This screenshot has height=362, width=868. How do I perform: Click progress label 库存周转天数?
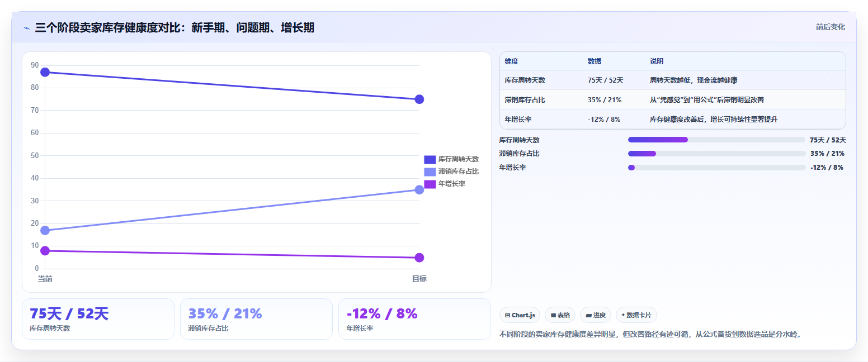(x=520, y=140)
